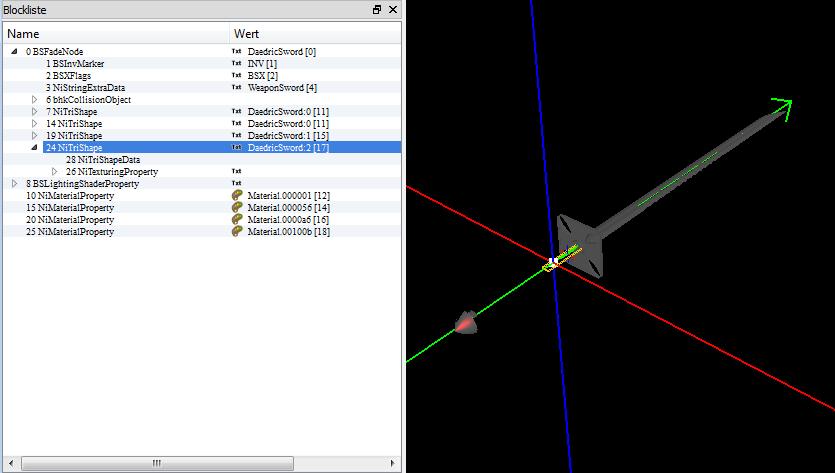Click the Name column header
835x473 pixels.
click(115, 34)
